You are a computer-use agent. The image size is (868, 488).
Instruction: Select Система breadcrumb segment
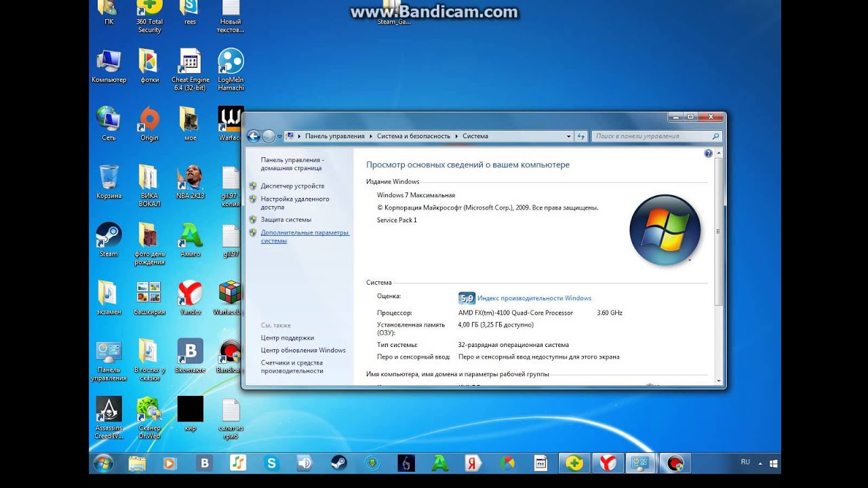pos(475,136)
